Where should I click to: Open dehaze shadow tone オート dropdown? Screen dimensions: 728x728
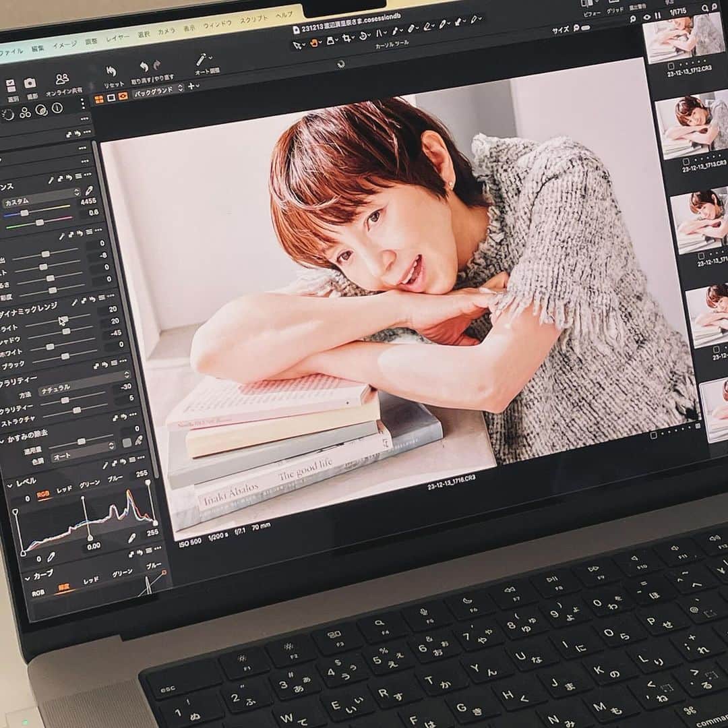click(83, 452)
